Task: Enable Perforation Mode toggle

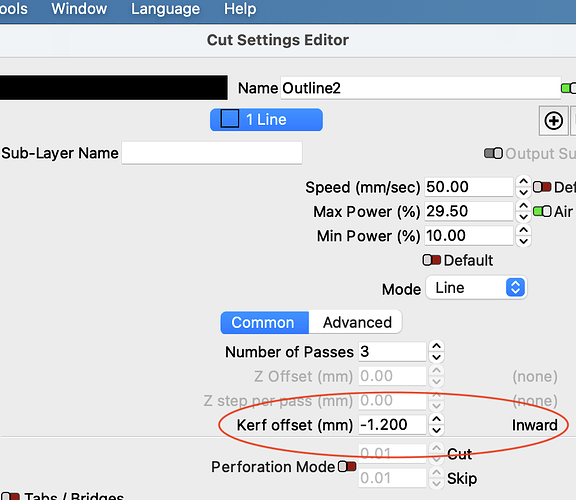Action: tap(347, 467)
